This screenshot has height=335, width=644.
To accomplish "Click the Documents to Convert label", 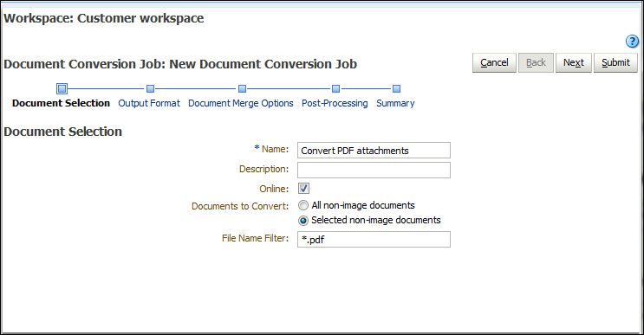I will point(240,206).
